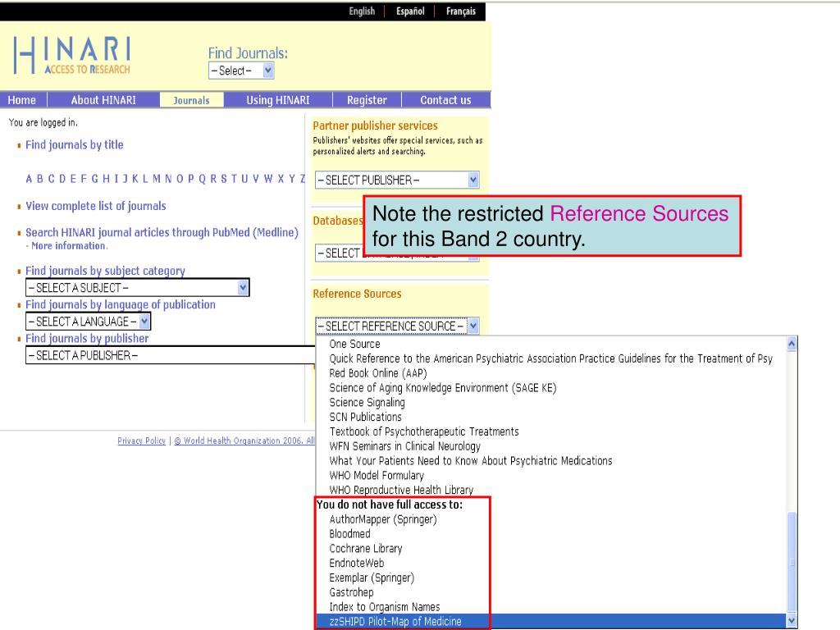Browse journals starting with letter A
Image resolution: width=840 pixels, height=630 pixels.
coord(29,179)
